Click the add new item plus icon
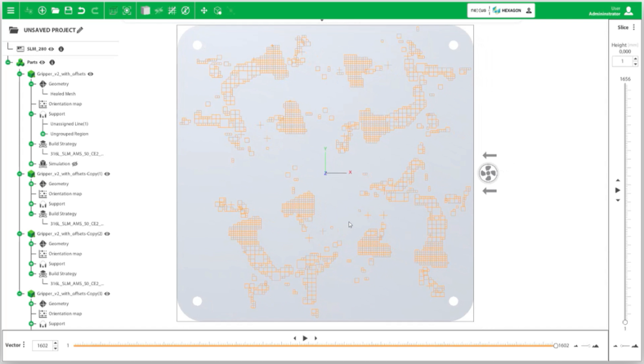Screen dimensions: 644x364 (42, 11)
